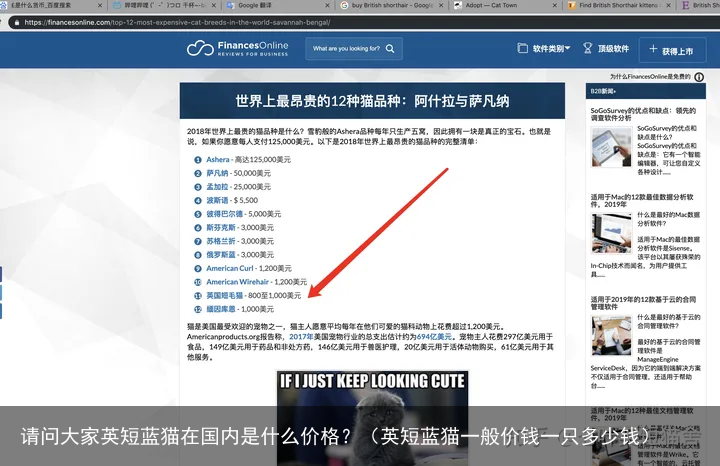Click the trophy icon for 顶级软件

587,48
